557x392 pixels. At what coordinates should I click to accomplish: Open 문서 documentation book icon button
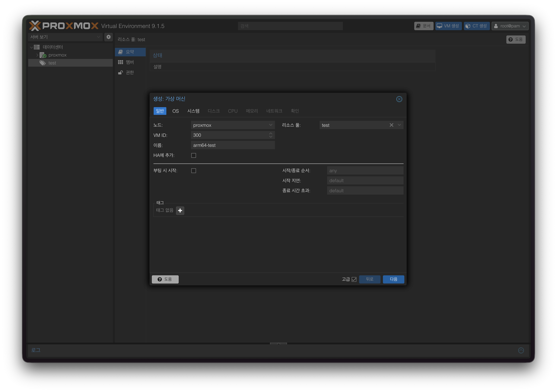click(x=424, y=26)
